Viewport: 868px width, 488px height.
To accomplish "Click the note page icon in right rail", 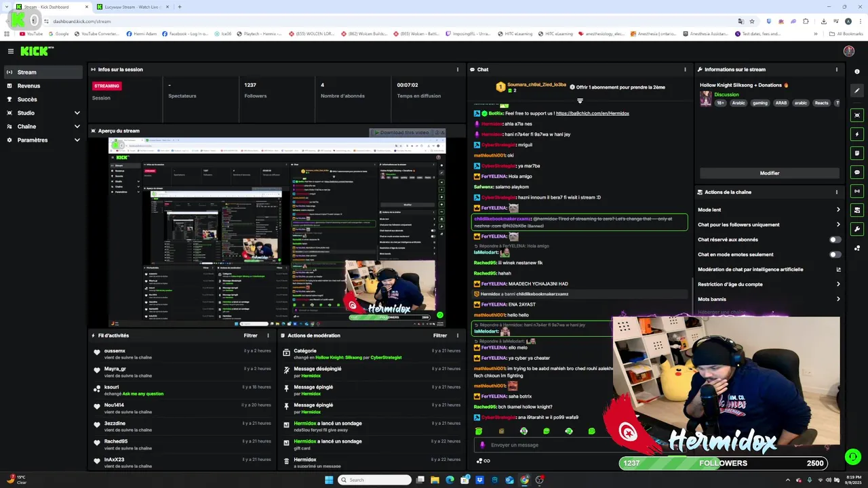I will point(857,153).
